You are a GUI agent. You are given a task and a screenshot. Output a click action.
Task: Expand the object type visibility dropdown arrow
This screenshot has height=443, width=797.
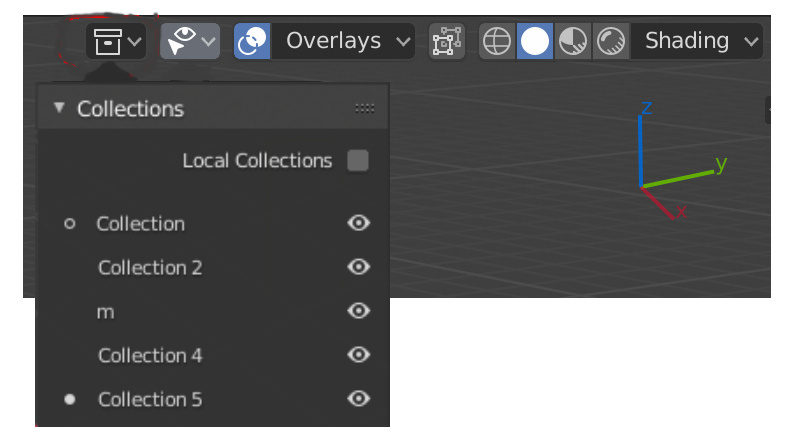tap(209, 41)
